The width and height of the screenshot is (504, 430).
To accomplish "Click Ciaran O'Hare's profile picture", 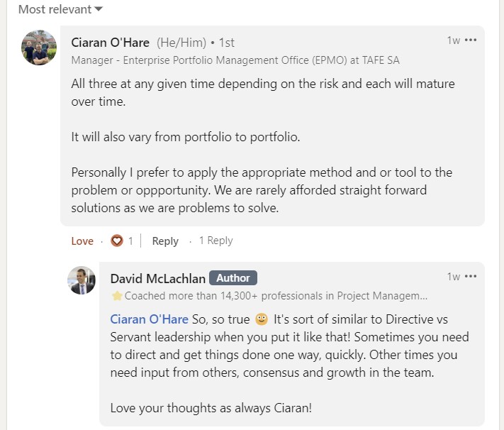I will click(39, 48).
